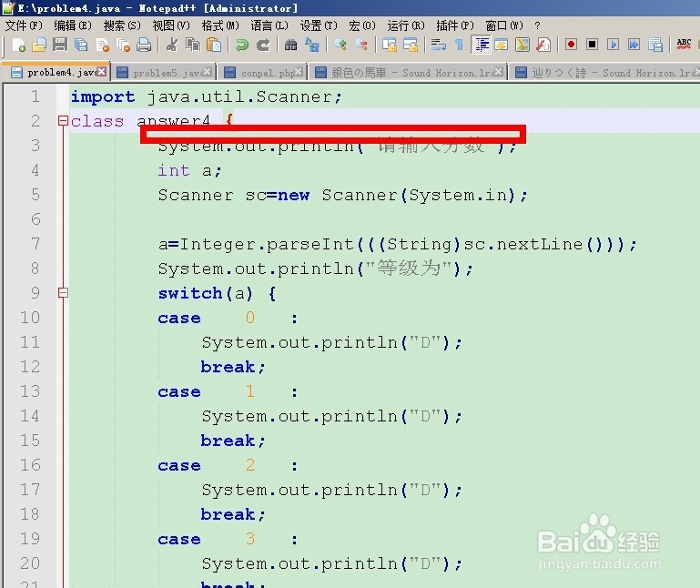This screenshot has width=700, height=588.
Task: Open the Replace dialog icon
Action: click(312, 46)
